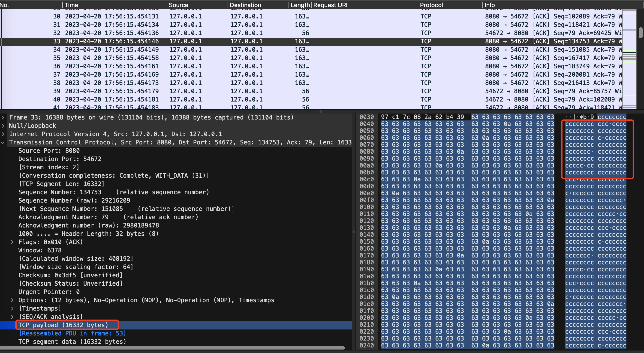Select Sequence Number: 134753 field
Viewport: 644px width, 353px height.
(176, 192)
